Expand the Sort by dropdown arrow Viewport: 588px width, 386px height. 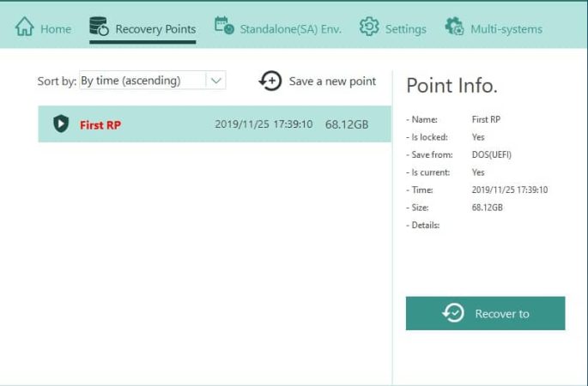pyautogui.click(x=216, y=81)
